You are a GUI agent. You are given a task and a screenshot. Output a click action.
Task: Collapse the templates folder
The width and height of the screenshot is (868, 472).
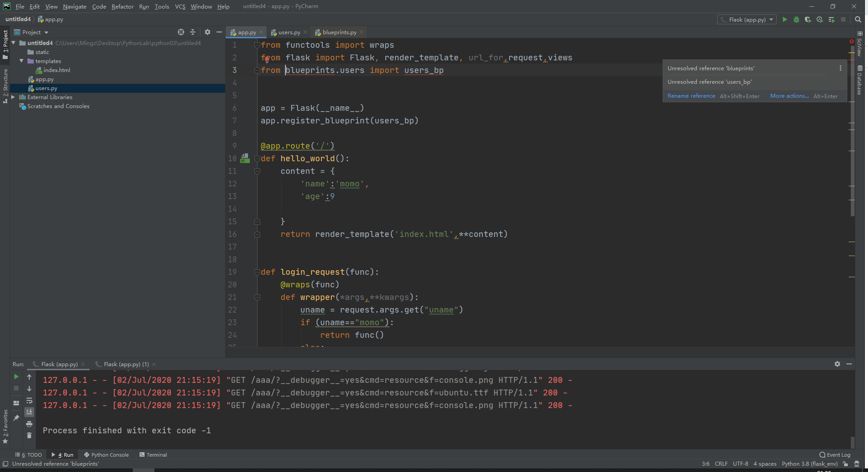[x=21, y=61]
